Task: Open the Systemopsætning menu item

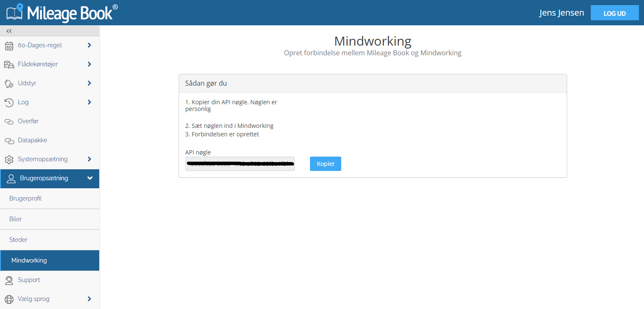Action: (50, 159)
